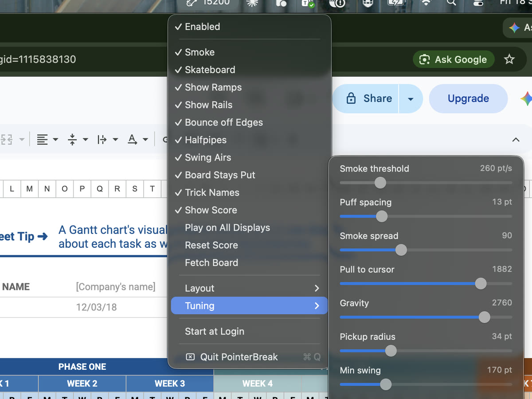This screenshot has height=399, width=532.
Task: Toggle the Swing Airs option
Action: [x=249, y=157]
